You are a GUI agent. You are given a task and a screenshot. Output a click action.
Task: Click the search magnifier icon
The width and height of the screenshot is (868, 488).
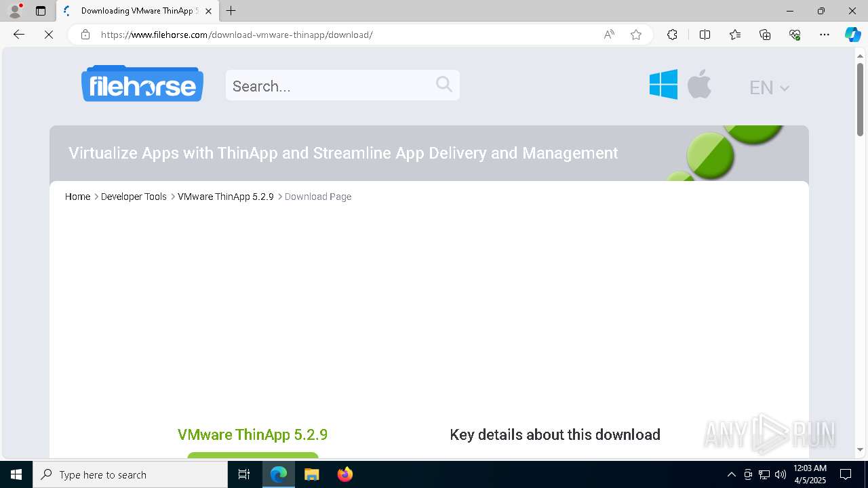444,84
